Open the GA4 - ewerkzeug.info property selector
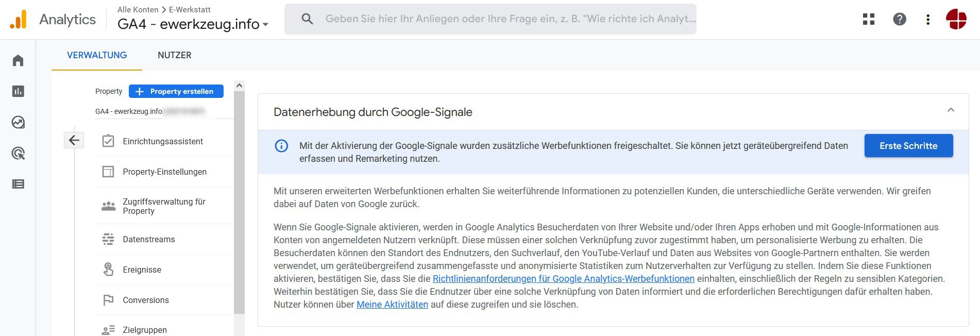Image resolution: width=980 pixels, height=336 pixels. [x=193, y=24]
